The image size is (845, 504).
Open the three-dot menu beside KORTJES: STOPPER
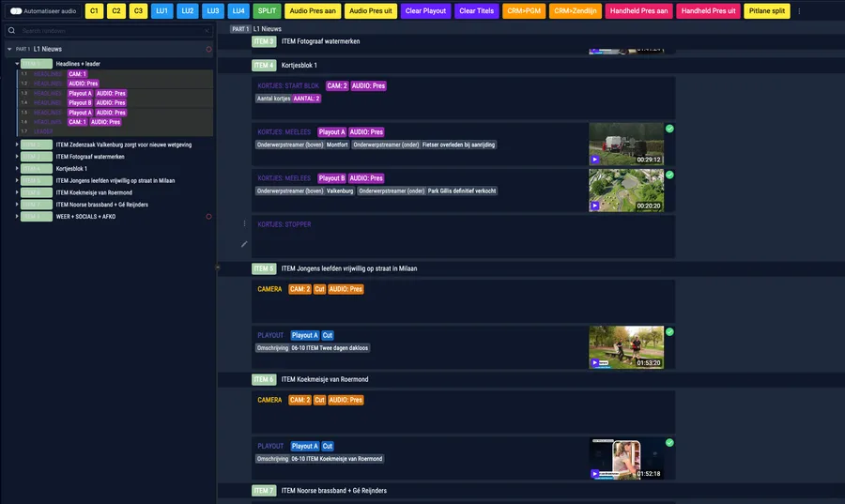pyautogui.click(x=244, y=223)
